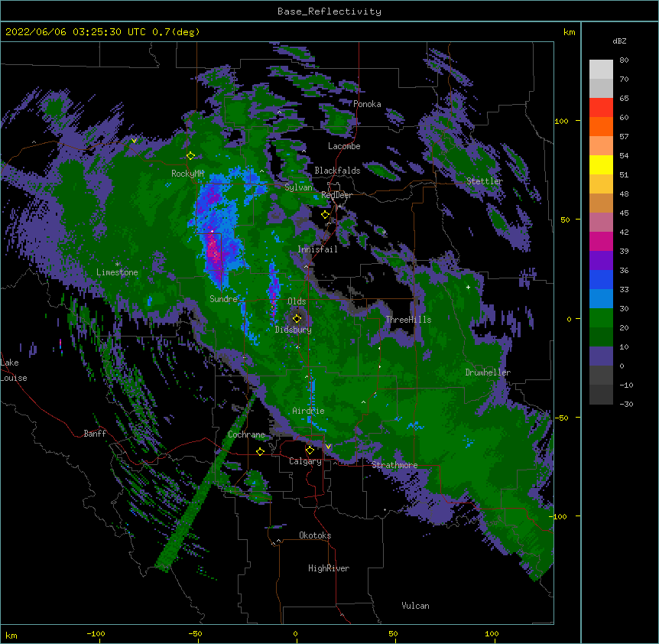Click the Lacombe city label

pos(344,146)
